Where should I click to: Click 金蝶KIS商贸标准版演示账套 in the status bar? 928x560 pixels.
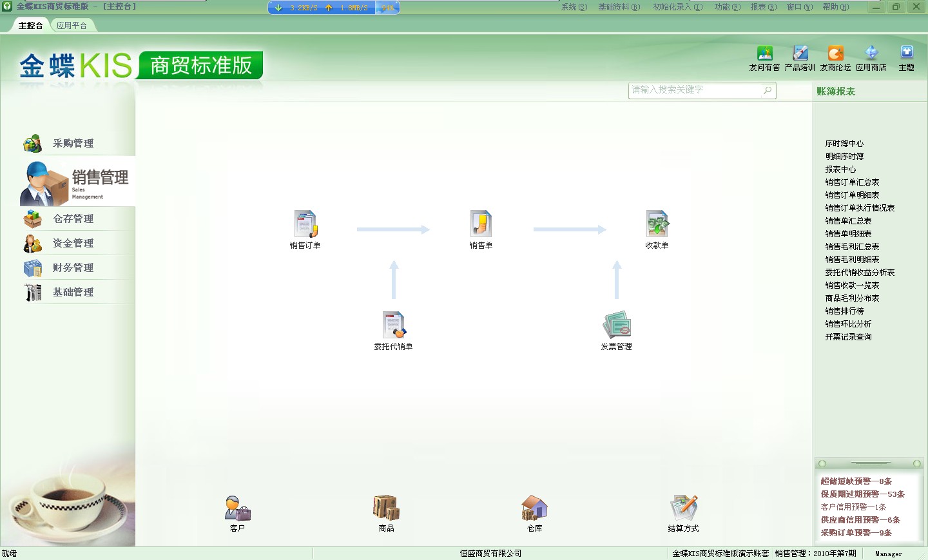[x=720, y=554]
